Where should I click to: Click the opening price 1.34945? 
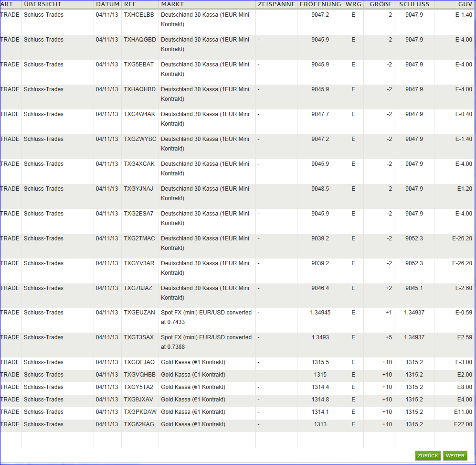pos(320,313)
